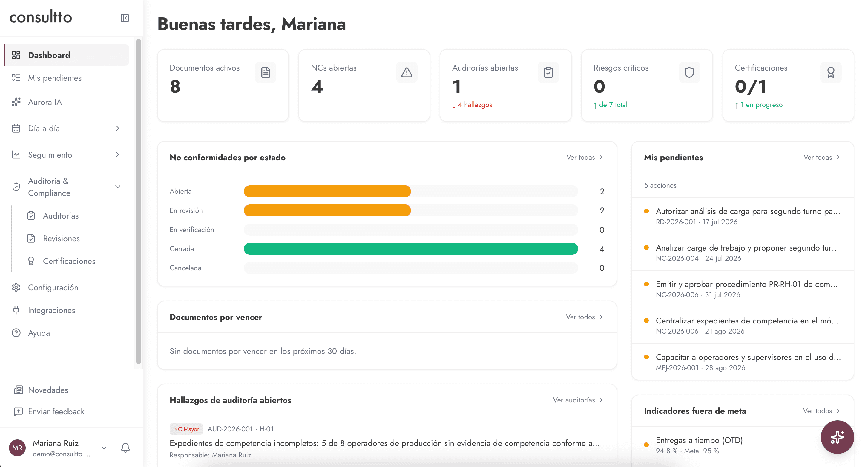Open pending 'Centralizar expedientes de competencia' item

pos(743,325)
